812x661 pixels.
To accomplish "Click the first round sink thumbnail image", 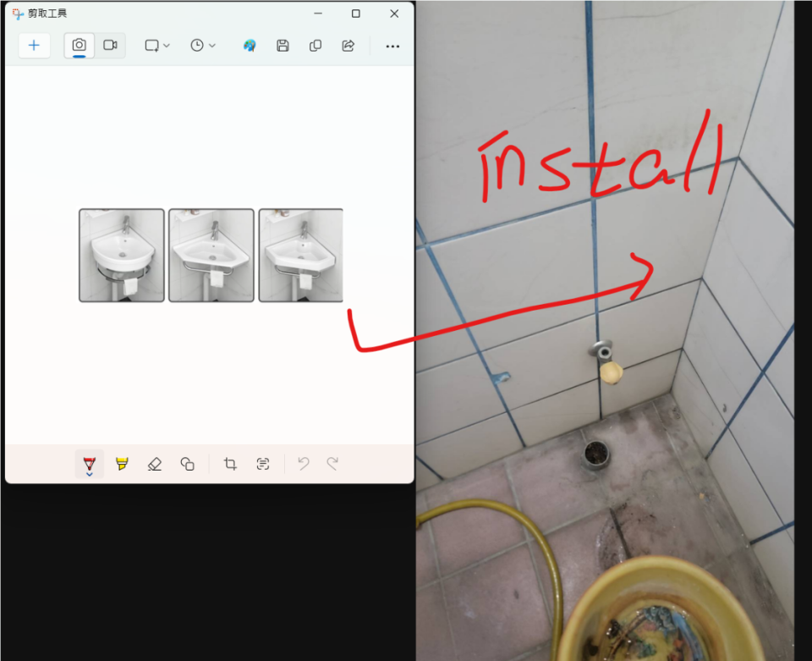I will point(122,256).
